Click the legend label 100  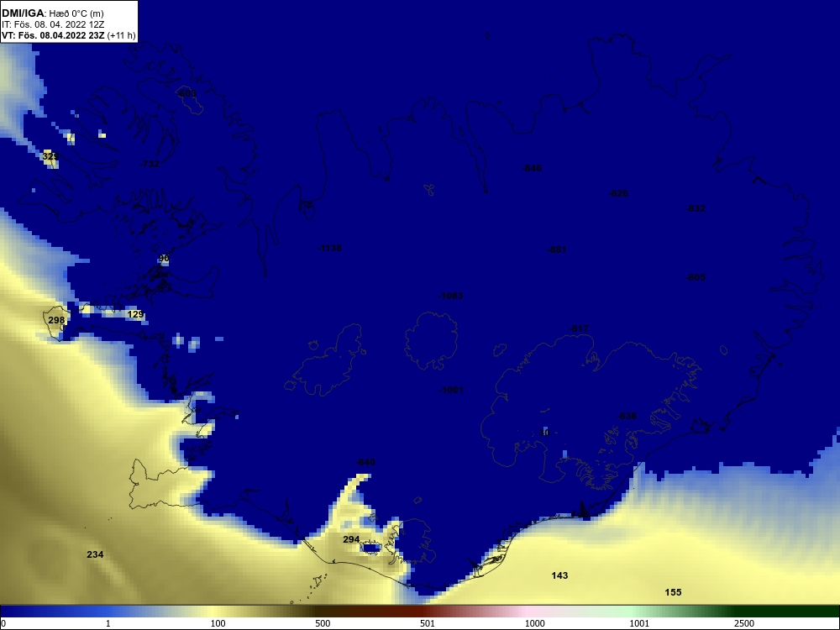(218, 623)
